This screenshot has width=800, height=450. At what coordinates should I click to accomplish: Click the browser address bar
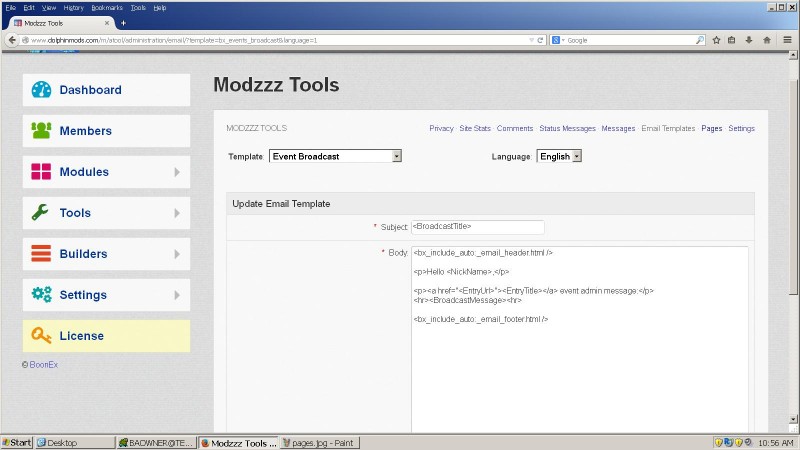[276, 40]
